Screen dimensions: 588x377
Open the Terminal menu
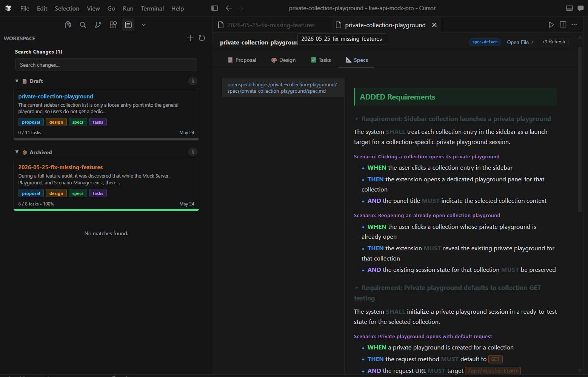pyautogui.click(x=152, y=8)
